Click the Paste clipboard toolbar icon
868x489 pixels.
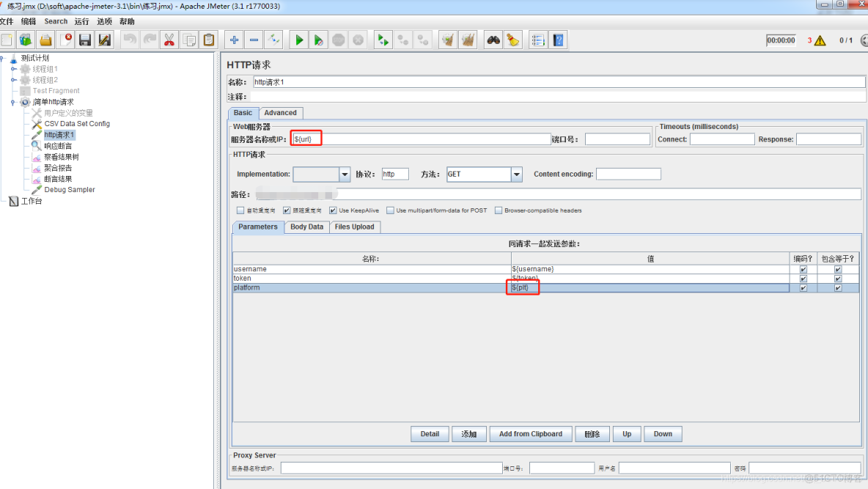click(x=209, y=40)
